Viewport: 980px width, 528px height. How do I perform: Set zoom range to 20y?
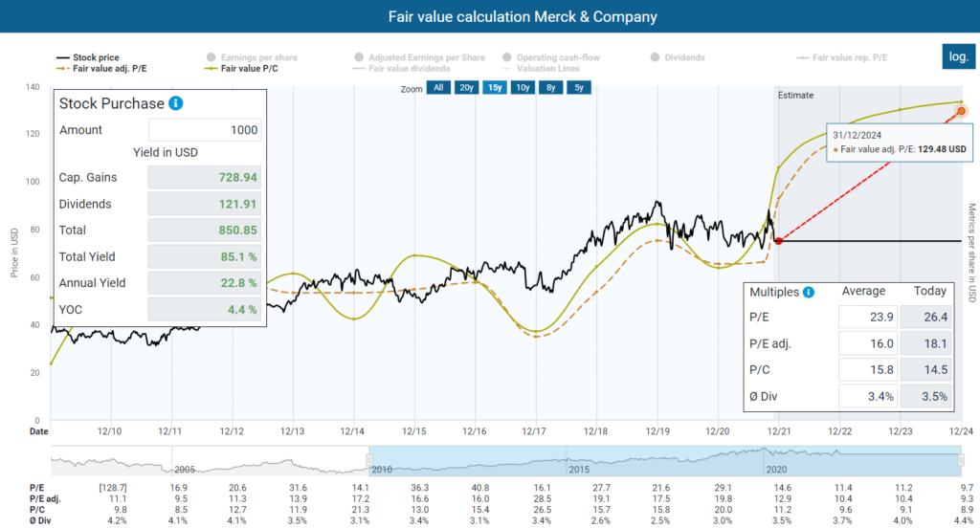[x=467, y=87]
